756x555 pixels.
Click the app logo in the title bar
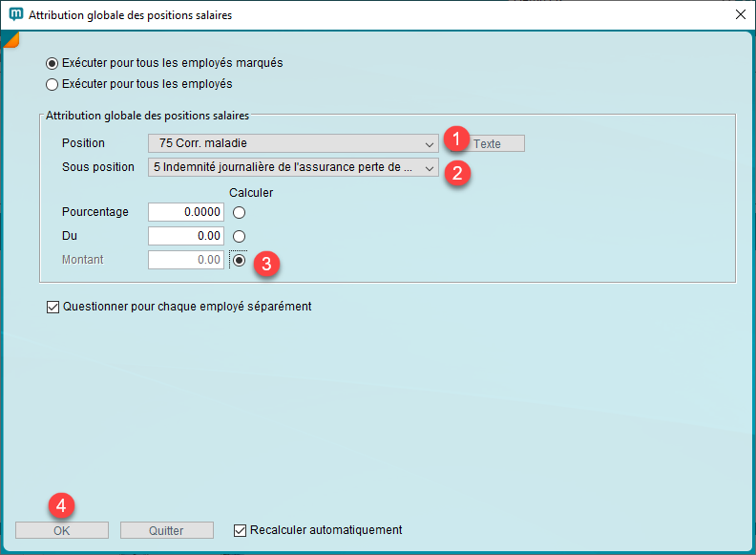tap(15, 15)
